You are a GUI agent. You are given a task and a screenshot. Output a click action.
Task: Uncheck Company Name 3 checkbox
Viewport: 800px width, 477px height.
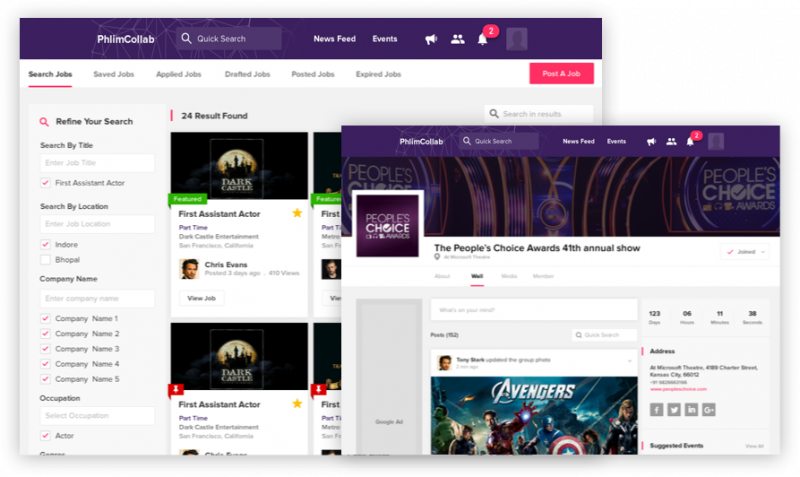tap(45, 349)
